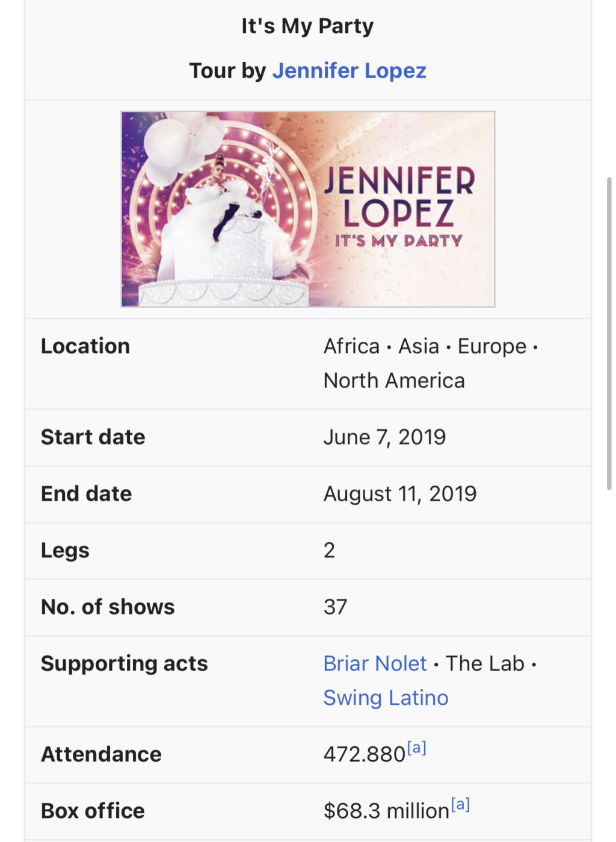
Task: Select the It's My Party title text
Action: (x=307, y=26)
